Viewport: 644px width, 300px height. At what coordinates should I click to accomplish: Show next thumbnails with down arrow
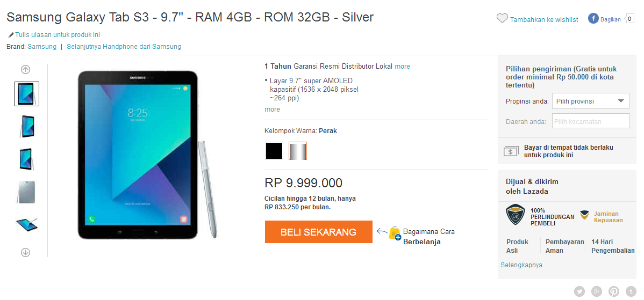[25, 252]
